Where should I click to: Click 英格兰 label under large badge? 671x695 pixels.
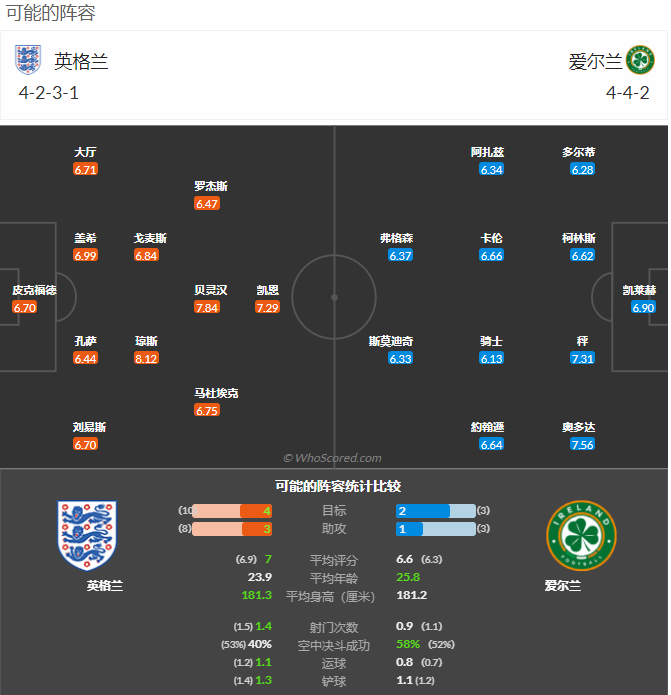105,586
